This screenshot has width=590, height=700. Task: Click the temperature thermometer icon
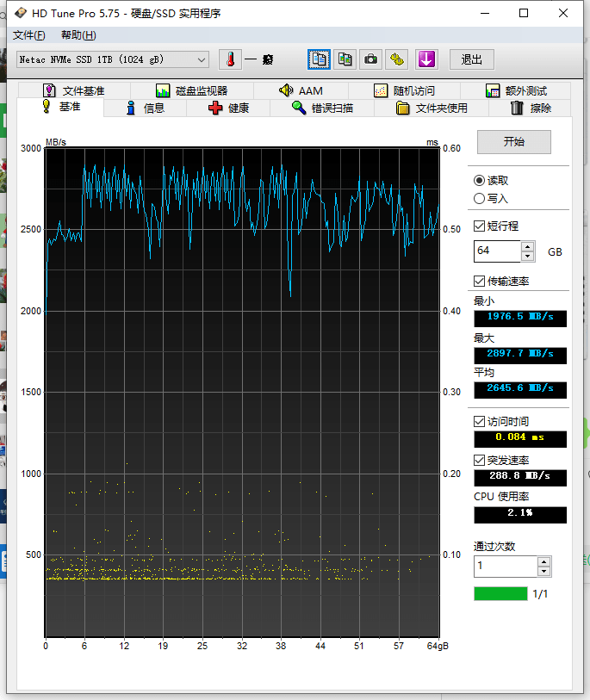[x=230, y=59]
